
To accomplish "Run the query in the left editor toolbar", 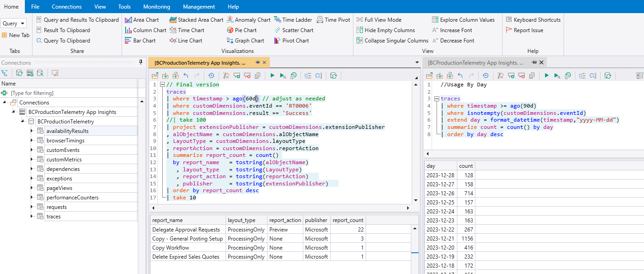I will click(272, 76).
